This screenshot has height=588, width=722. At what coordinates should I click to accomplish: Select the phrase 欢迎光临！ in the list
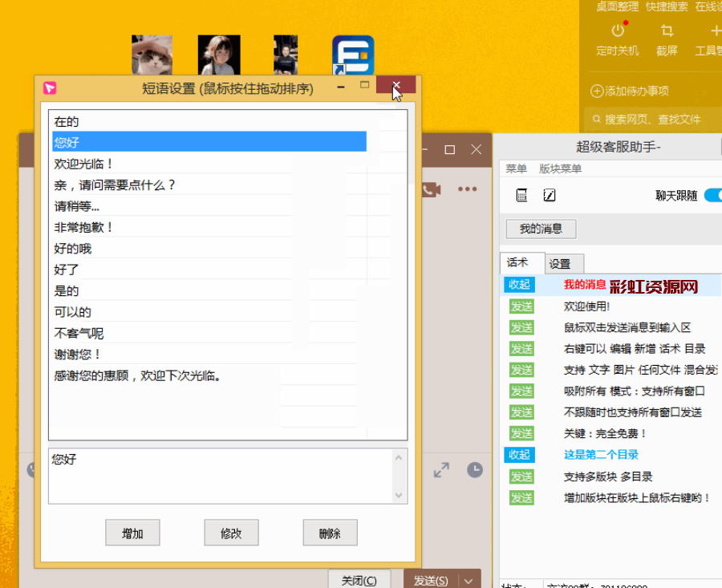point(84,164)
